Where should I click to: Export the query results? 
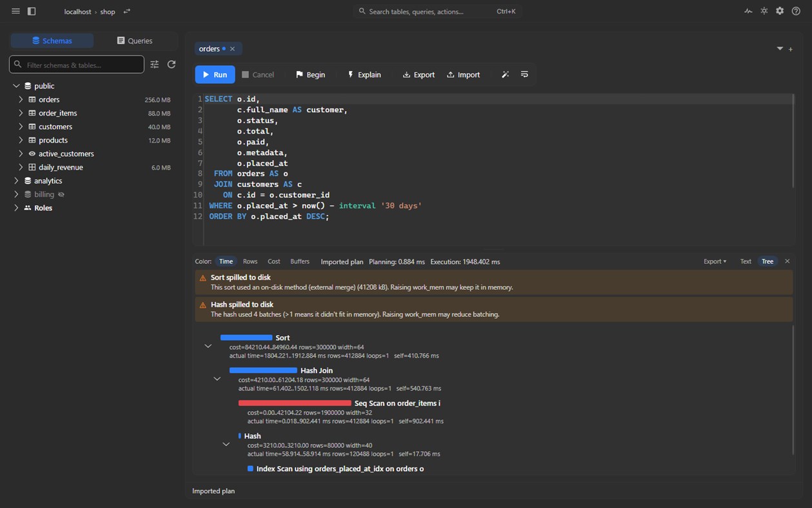(x=419, y=75)
